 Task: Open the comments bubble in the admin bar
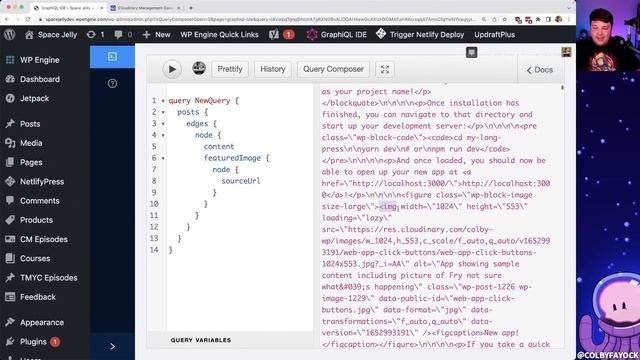123,35
